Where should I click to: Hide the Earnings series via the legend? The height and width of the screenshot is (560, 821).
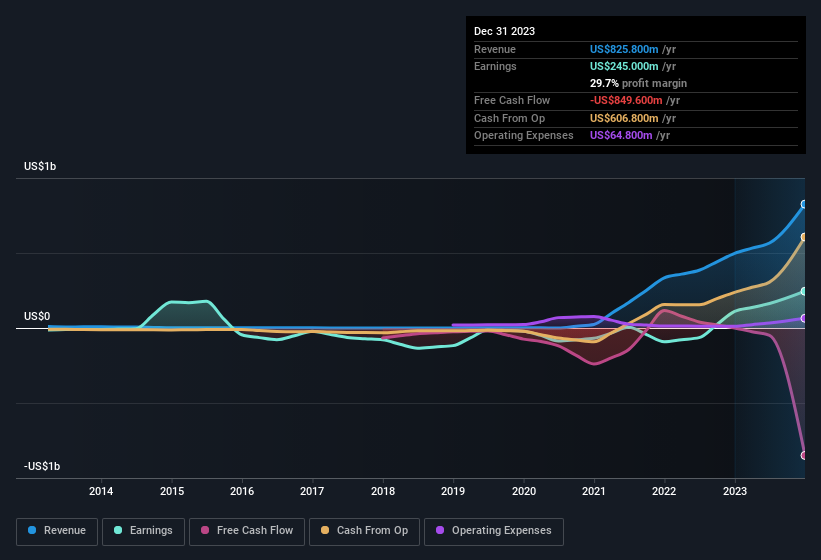pos(143,531)
